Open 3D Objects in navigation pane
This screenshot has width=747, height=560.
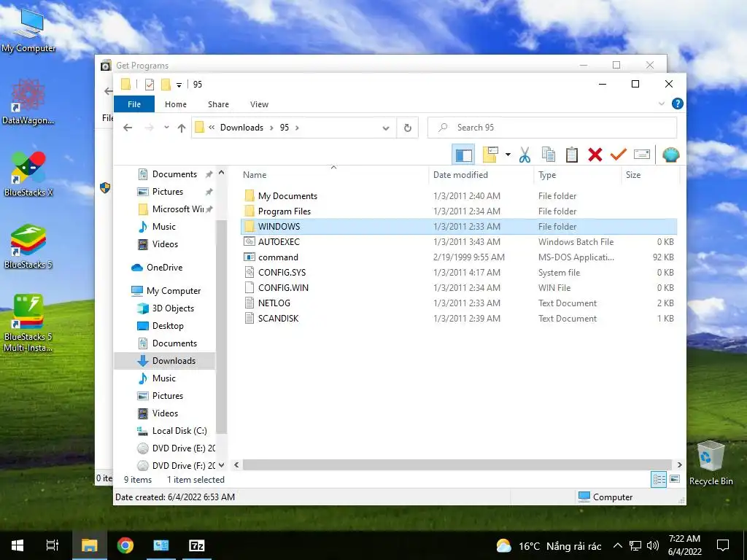click(x=173, y=308)
